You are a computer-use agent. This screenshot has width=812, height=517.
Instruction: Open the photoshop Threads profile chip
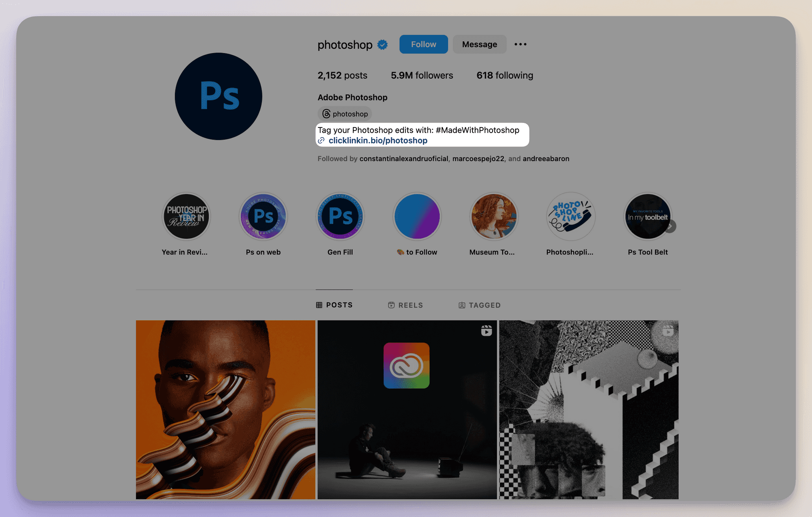(345, 114)
